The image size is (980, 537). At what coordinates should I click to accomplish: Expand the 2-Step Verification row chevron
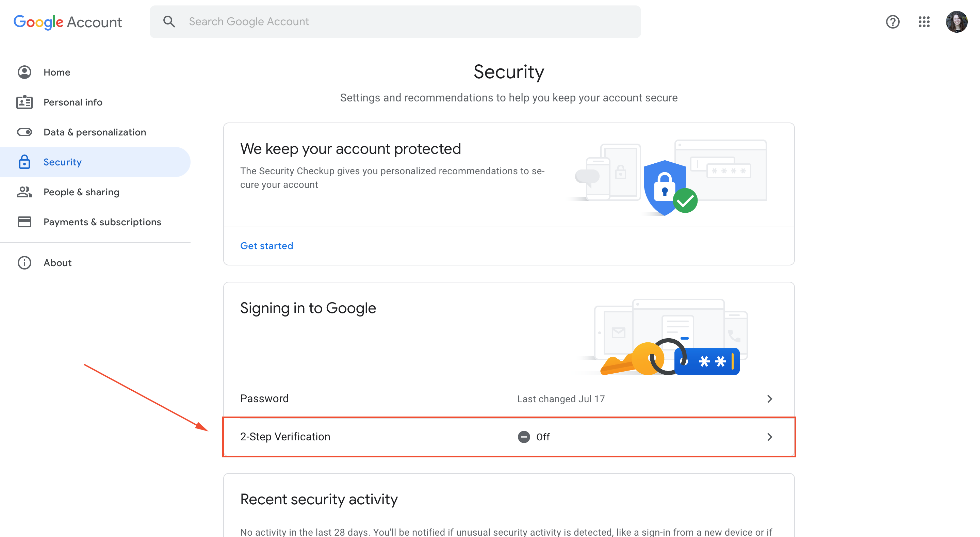tap(769, 437)
